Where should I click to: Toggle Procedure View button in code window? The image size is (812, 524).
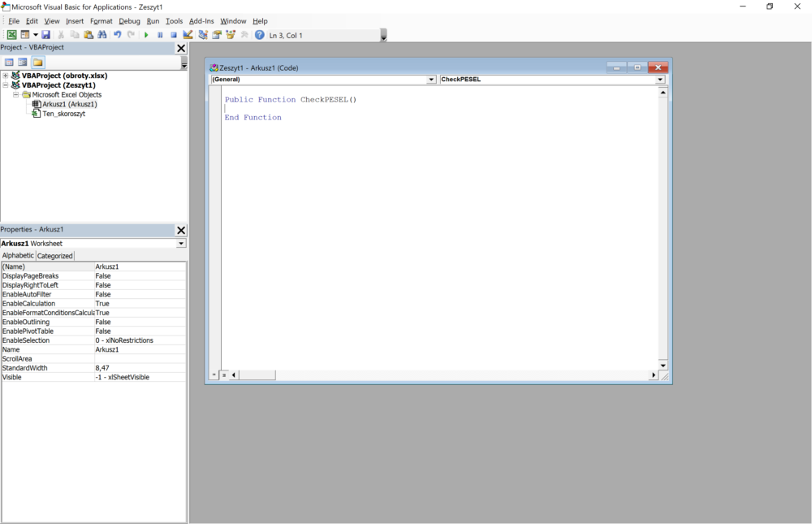click(x=214, y=375)
